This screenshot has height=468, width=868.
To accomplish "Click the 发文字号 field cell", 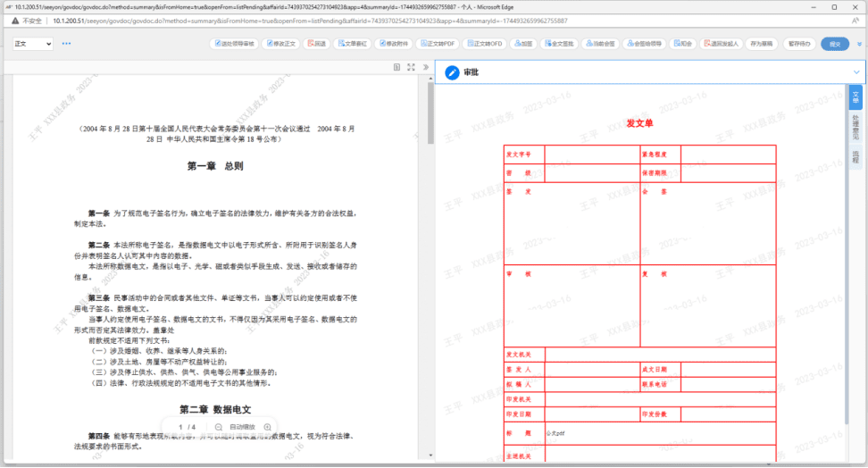I will click(592, 155).
